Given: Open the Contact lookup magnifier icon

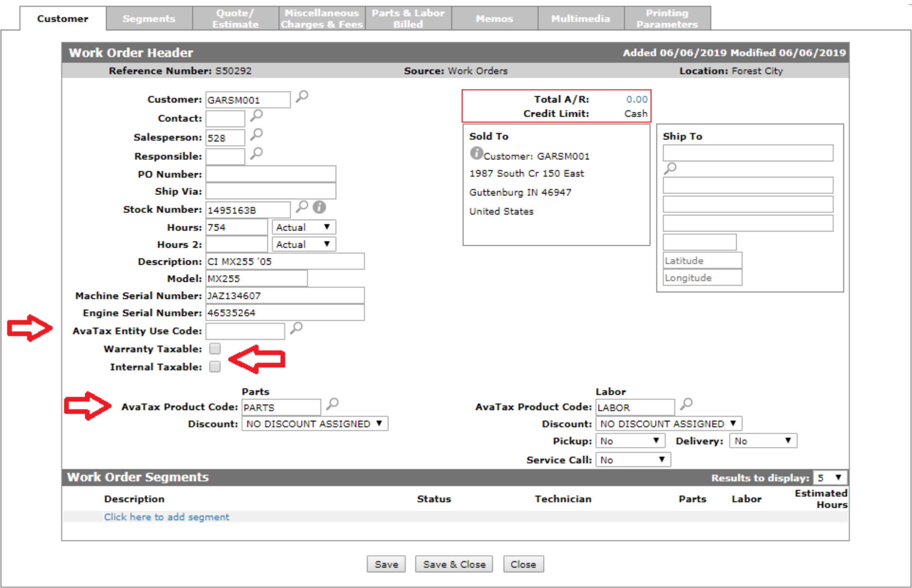Looking at the screenshot, I should [256, 116].
